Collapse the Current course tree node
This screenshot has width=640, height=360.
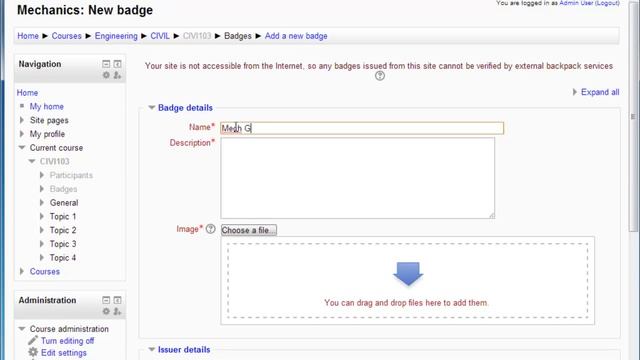(22, 147)
